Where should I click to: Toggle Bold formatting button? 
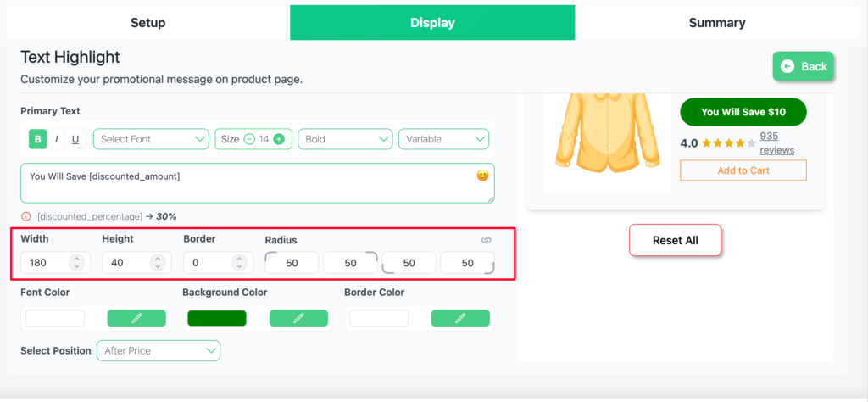[x=37, y=139]
